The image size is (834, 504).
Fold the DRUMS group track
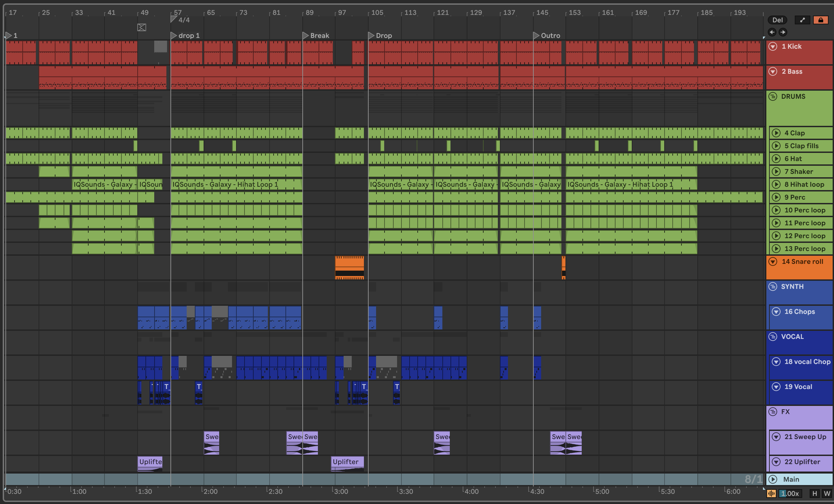click(773, 96)
